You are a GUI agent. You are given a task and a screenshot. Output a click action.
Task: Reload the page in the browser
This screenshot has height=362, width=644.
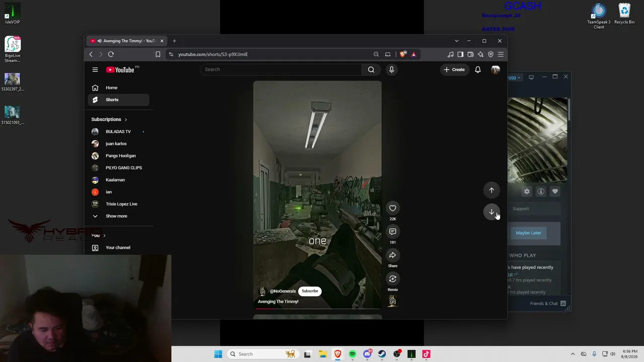pyautogui.click(x=111, y=54)
